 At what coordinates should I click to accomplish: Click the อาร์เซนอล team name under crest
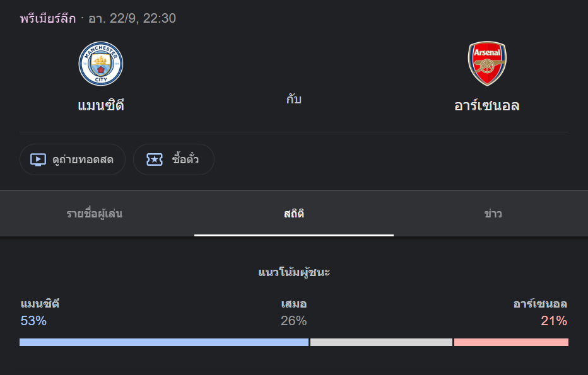pyautogui.click(x=487, y=106)
